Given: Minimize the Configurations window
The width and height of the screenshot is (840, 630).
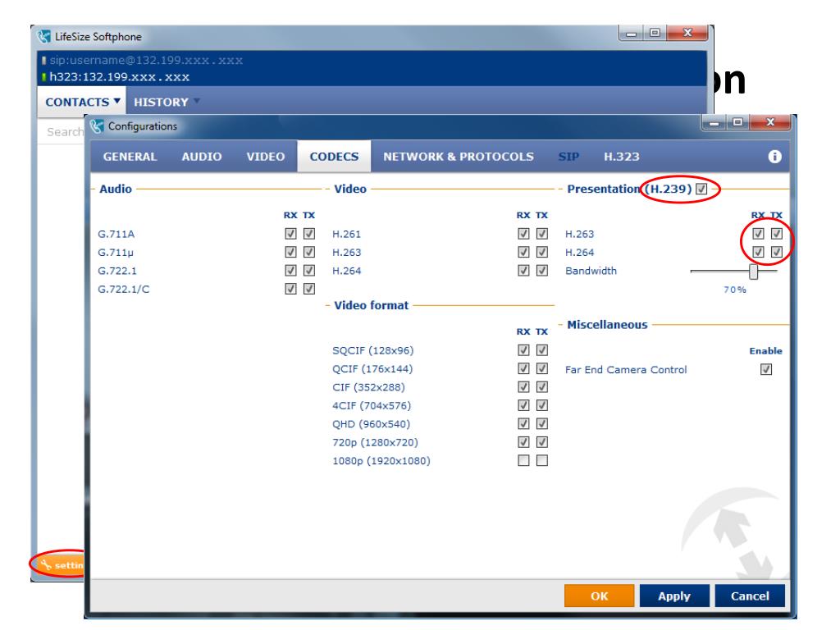Looking at the screenshot, I should (714, 123).
